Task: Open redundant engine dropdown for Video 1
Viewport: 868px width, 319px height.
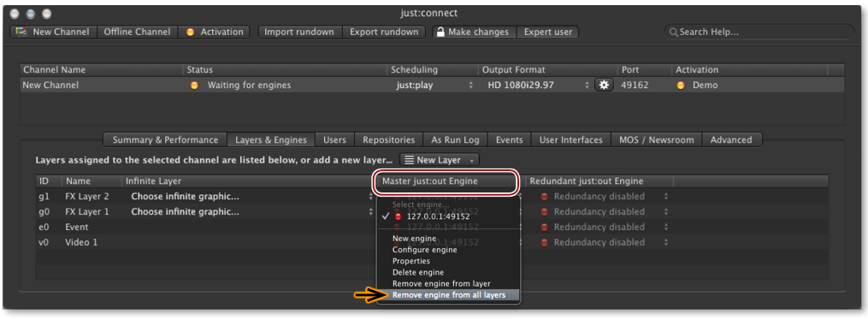Action: 605,243
